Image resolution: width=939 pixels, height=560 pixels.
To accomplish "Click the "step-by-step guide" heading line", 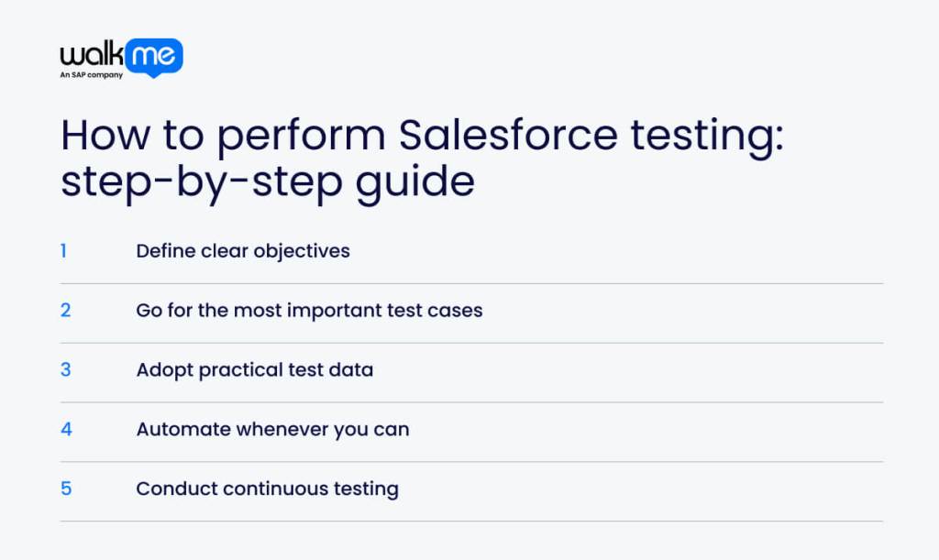I will [268, 181].
